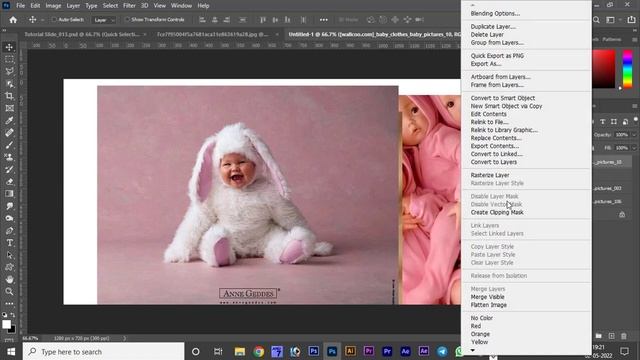640x360 pixels.
Task: Open Adobe Illustrator from the taskbar
Action: (350, 351)
